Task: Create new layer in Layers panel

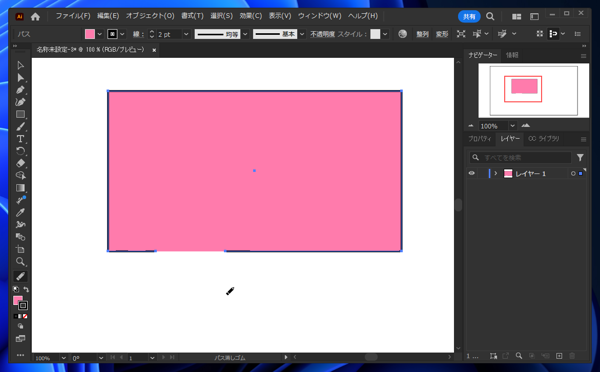Action: (x=559, y=356)
